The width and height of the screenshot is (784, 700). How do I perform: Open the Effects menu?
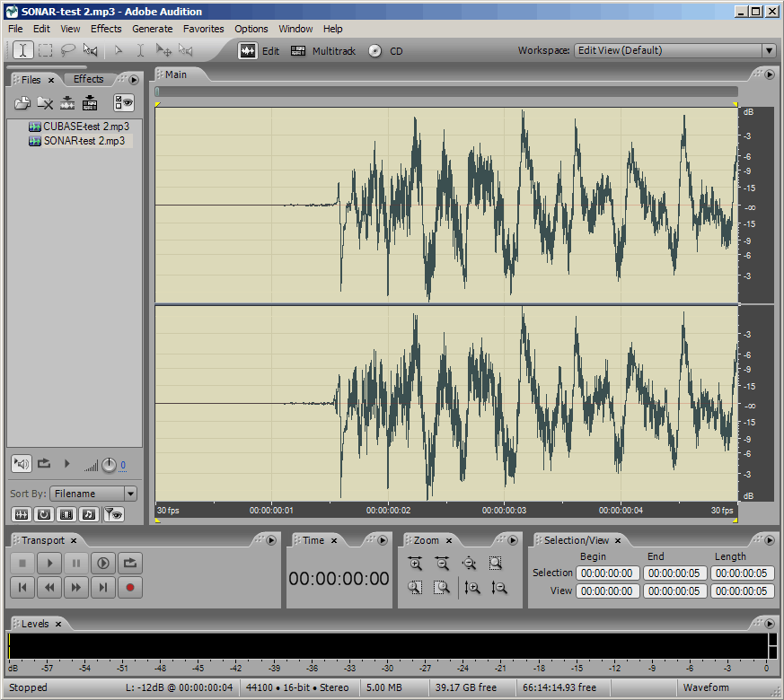[106, 29]
